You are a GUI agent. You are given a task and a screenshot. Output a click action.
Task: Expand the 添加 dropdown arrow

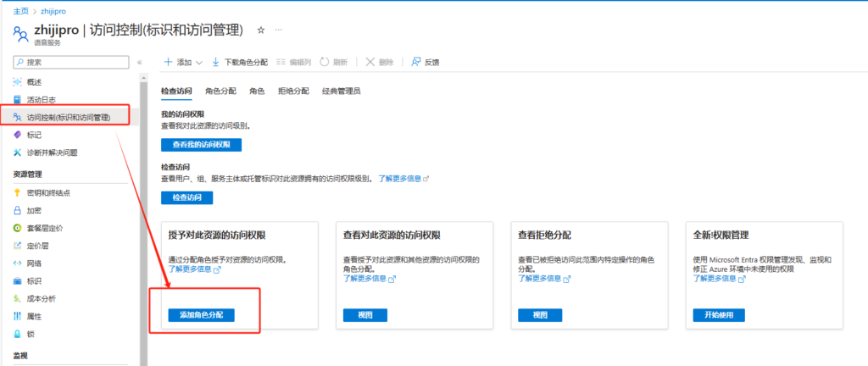click(199, 63)
